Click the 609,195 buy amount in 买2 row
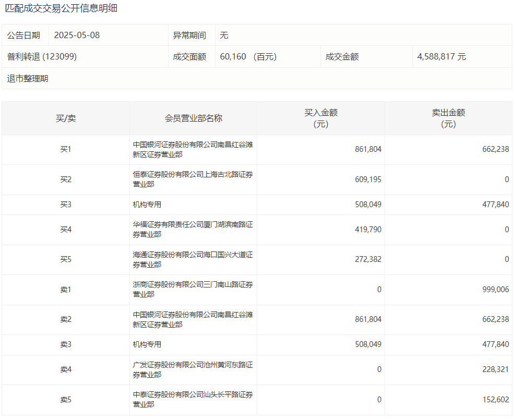515x420 pixels. 368,179
